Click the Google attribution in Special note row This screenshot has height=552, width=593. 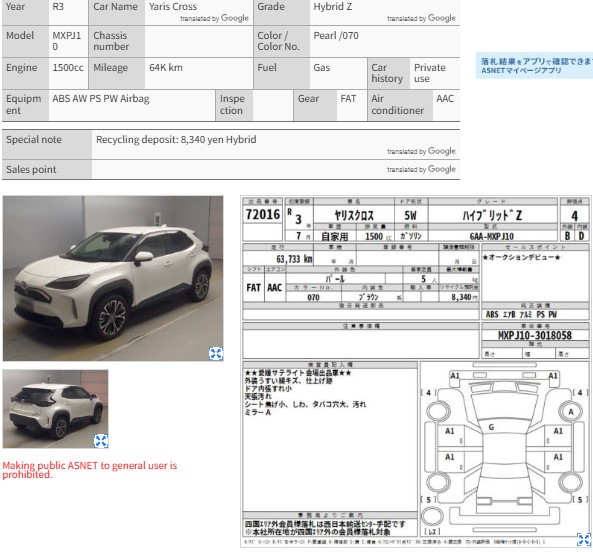click(x=421, y=151)
